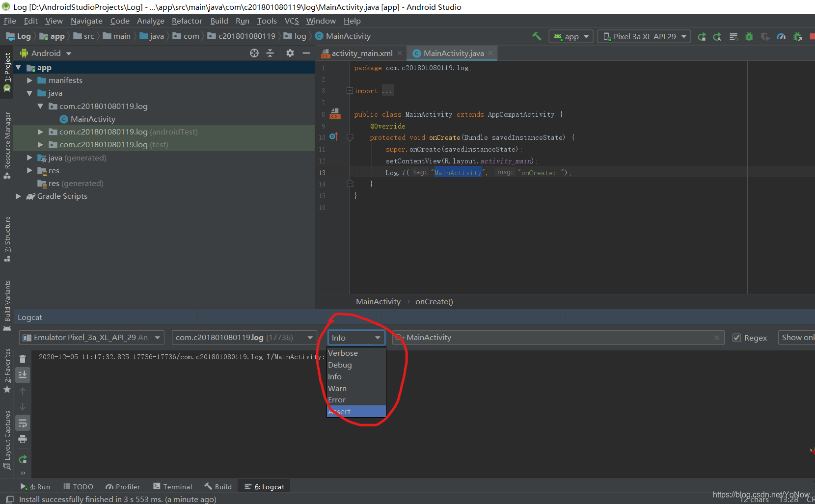815x504 pixels.
Task: Click the rerun lines toolbar icon
Action: (x=733, y=37)
